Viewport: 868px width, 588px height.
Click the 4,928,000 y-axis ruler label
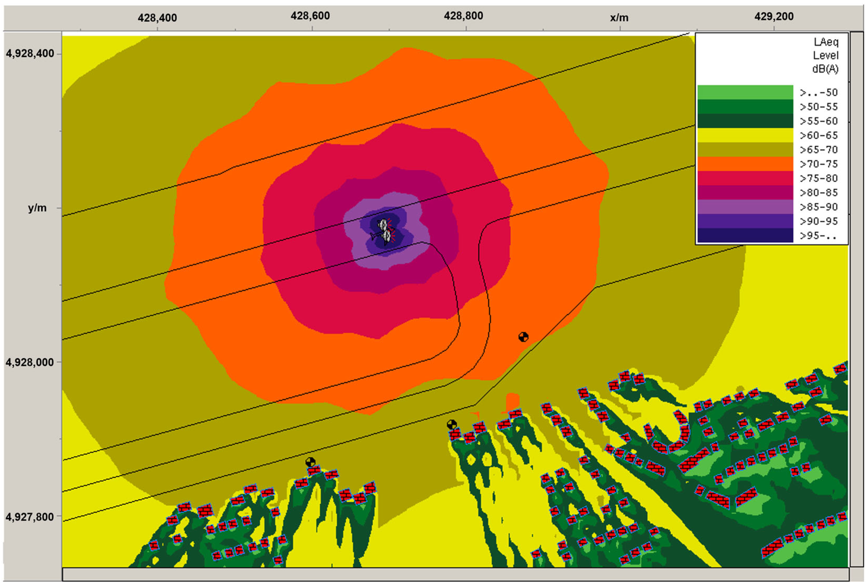29,362
